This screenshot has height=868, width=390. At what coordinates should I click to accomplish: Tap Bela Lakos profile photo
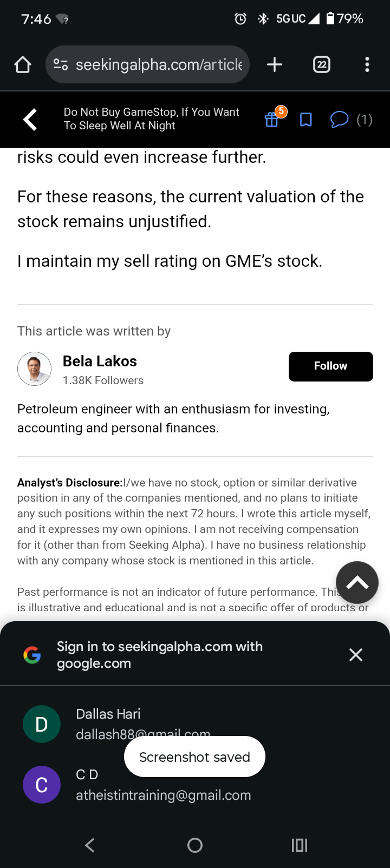[x=35, y=369]
